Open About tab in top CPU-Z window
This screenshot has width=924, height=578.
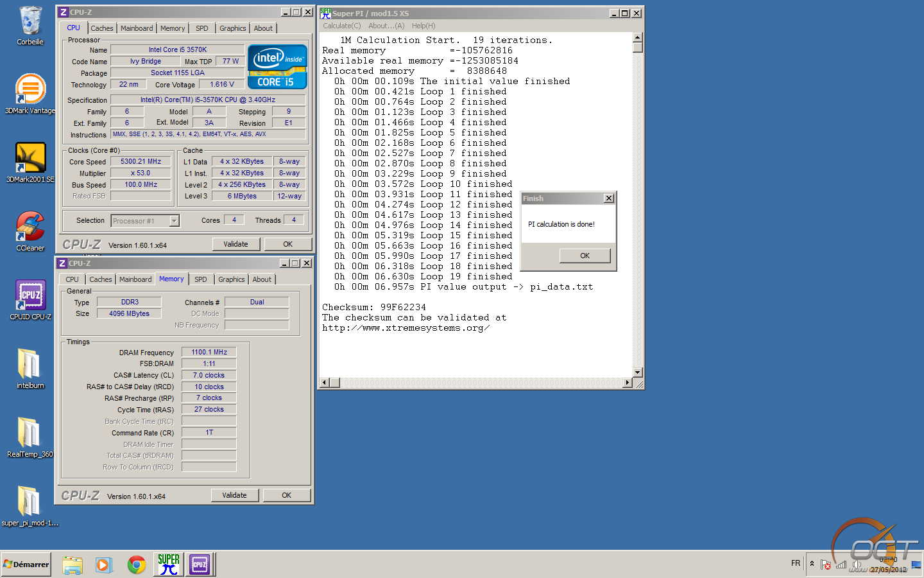coord(263,28)
